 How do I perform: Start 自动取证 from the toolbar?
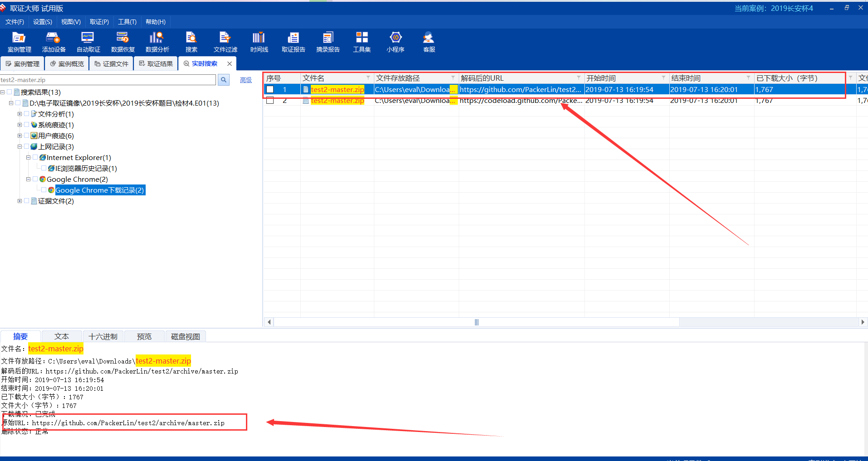pyautogui.click(x=88, y=42)
